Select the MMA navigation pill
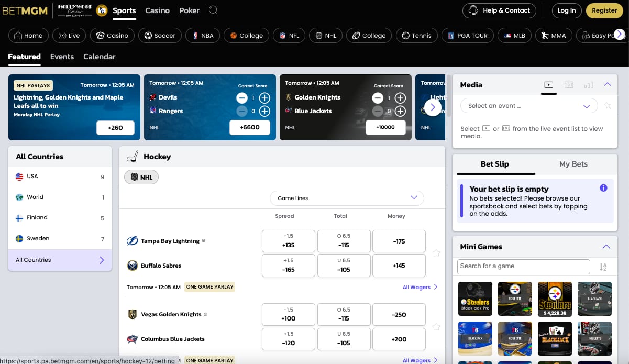This screenshot has width=629, height=364. click(554, 36)
